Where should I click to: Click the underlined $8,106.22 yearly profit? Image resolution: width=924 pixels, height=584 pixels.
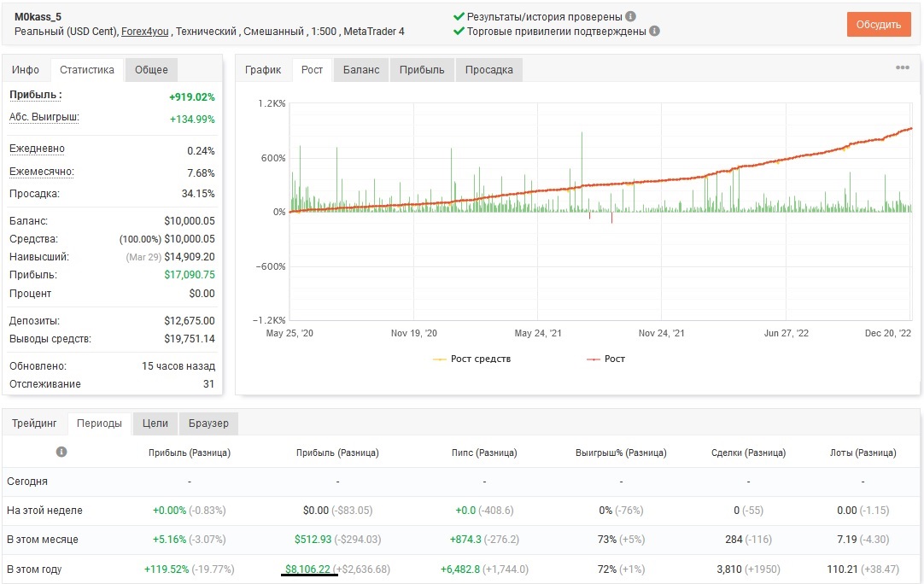[x=307, y=569]
